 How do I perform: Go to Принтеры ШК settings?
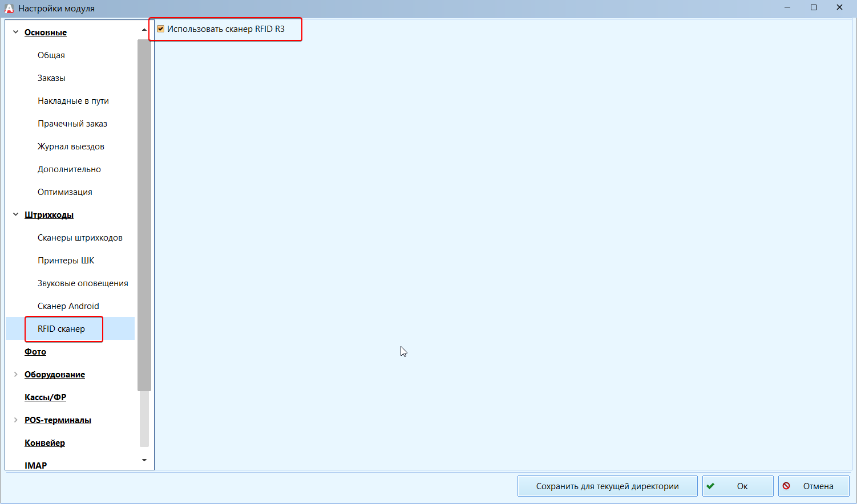(66, 261)
